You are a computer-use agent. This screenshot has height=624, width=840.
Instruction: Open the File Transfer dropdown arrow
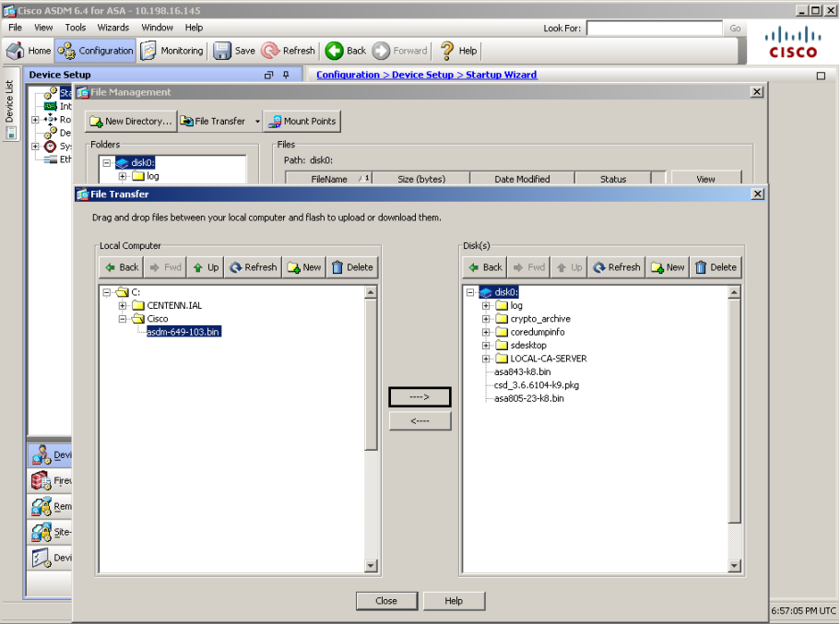click(257, 122)
